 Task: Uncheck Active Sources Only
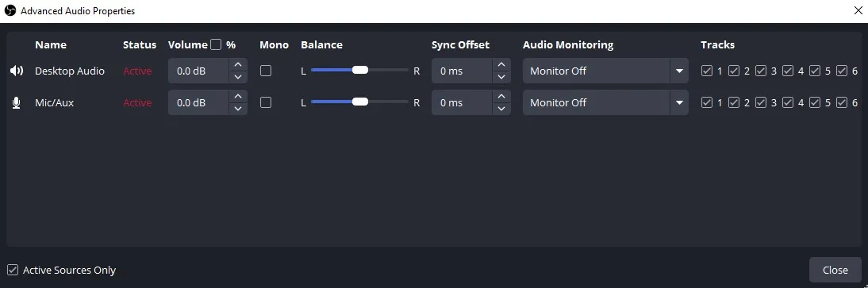coord(13,271)
